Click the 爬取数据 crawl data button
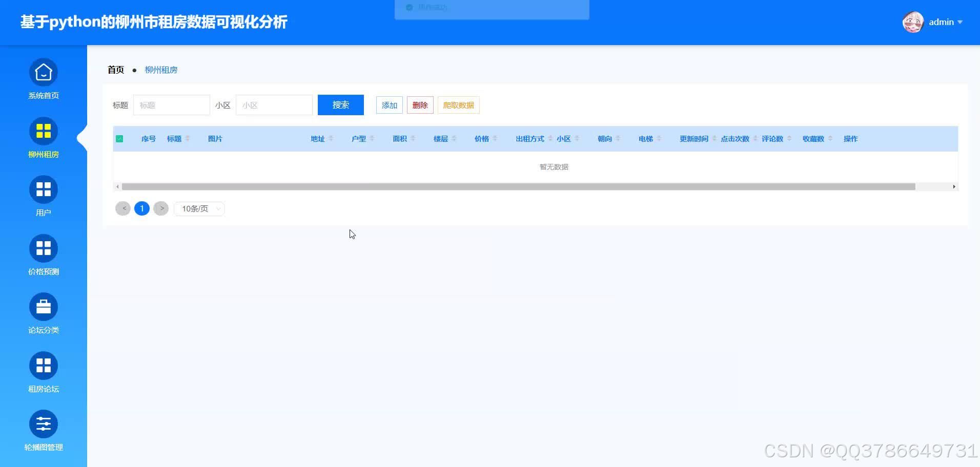 point(458,104)
